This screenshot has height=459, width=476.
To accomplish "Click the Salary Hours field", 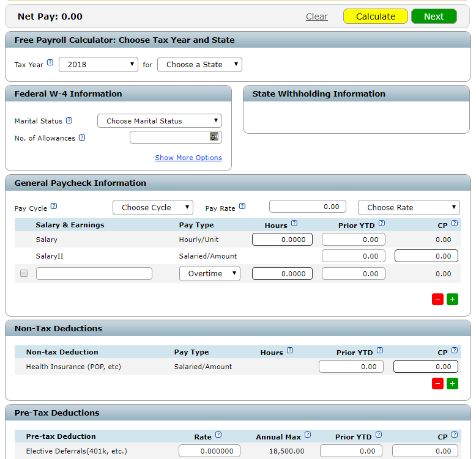I will click(282, 240).
